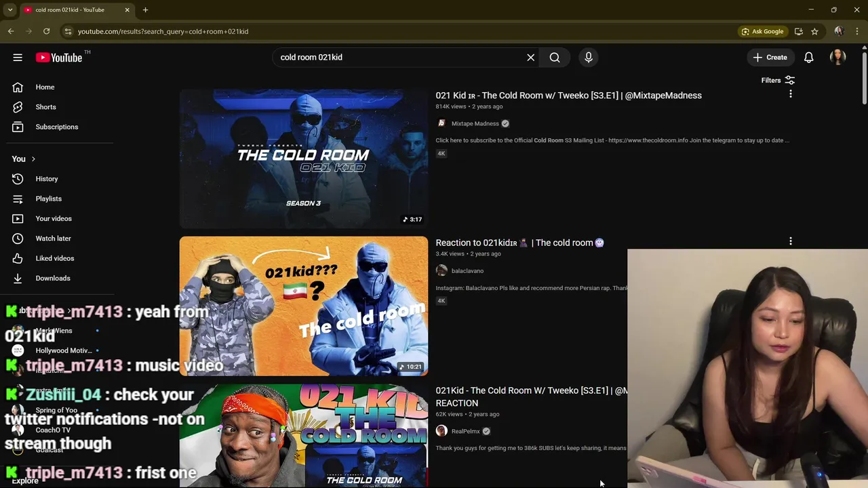The height and width of the screenshot is (488, 868).
Task: Go back with the browser back arrow
Action: 11,31
